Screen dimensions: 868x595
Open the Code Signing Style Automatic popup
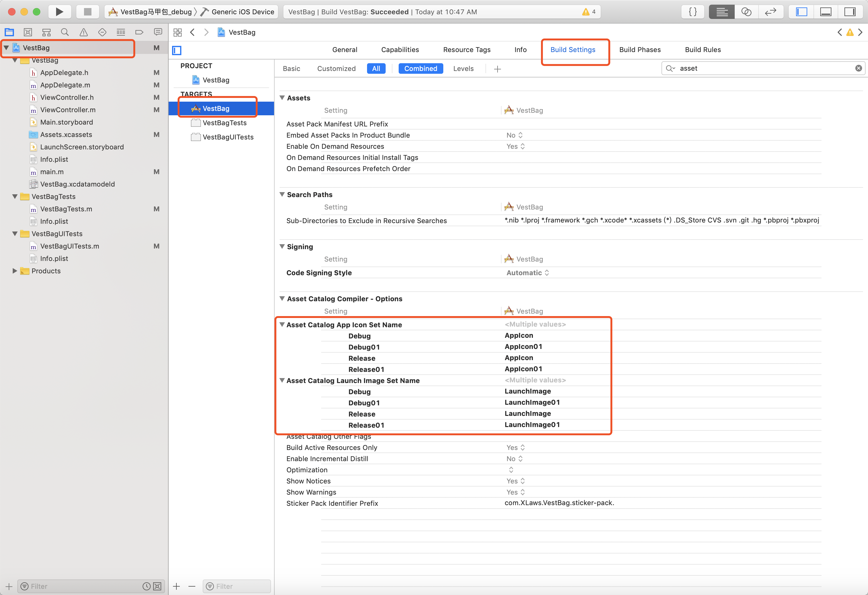527,272
